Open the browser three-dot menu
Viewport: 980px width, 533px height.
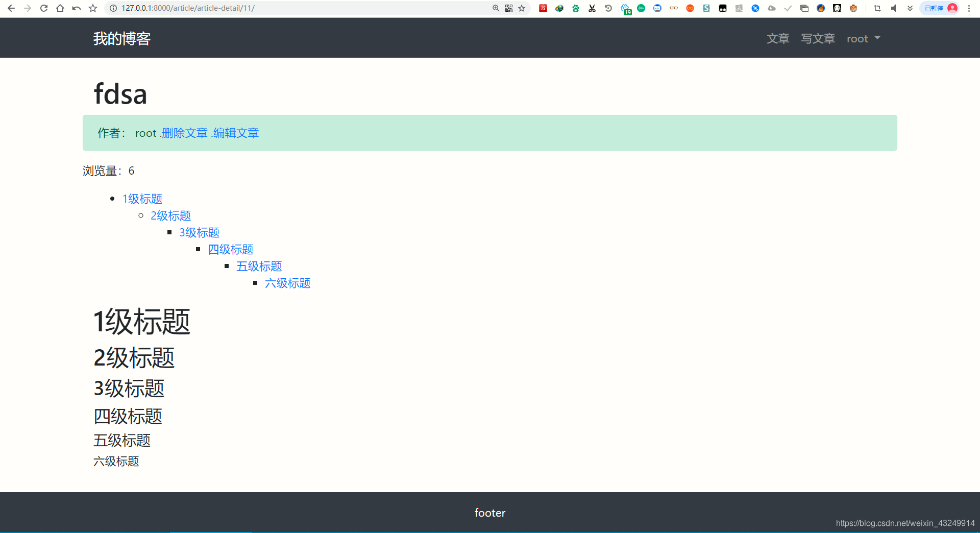tap(969, 8)
